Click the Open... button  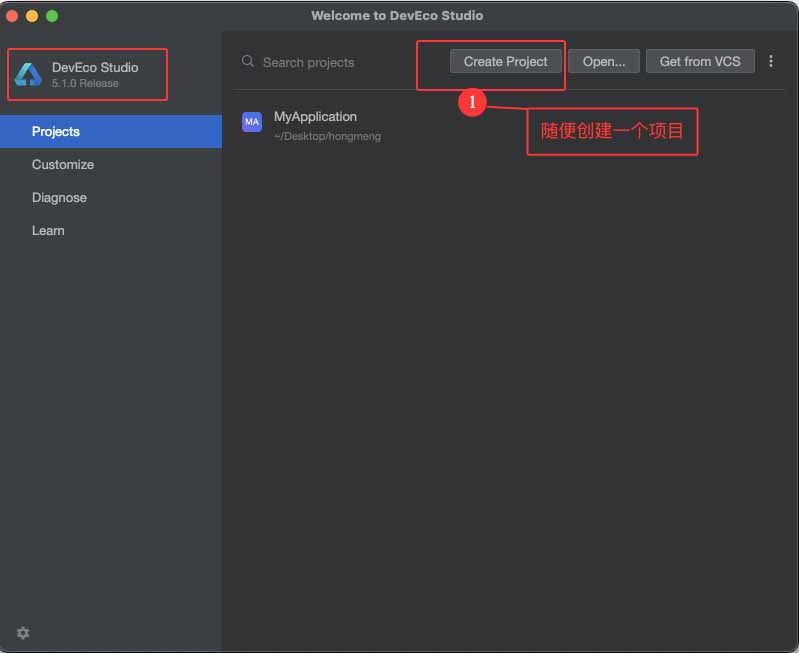tap(604, 61)
